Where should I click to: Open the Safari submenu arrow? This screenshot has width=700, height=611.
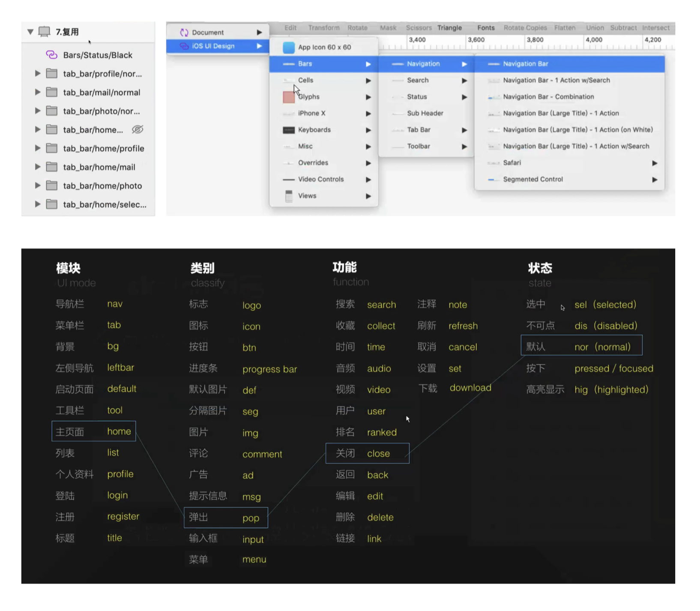point(654,163)
